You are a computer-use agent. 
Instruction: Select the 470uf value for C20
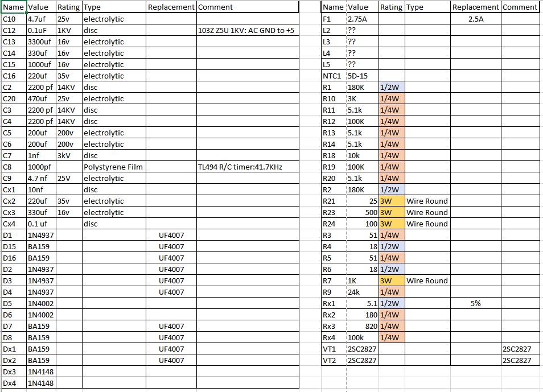[x=41, y=98]
